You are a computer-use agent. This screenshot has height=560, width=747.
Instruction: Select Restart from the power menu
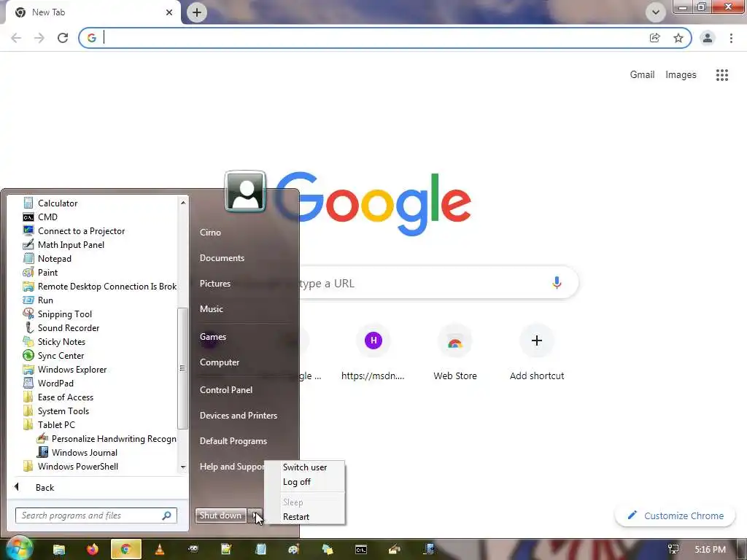click(296, 517)
